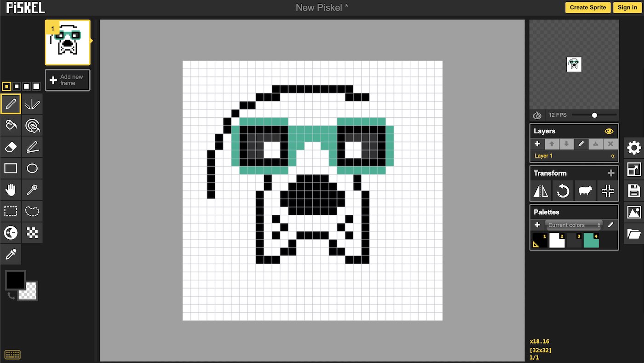Open keyboard shortcuts cheatsheet icon
Screen dimensions: 644x363
12,355
